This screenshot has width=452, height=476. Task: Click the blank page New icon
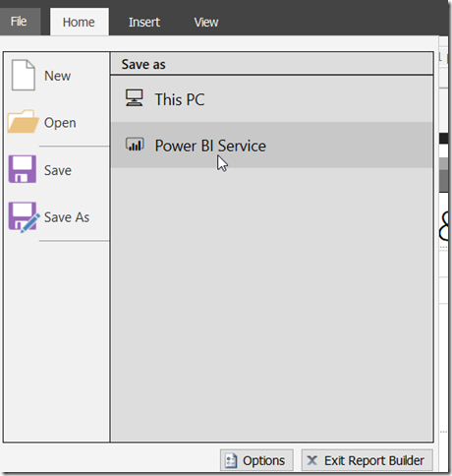click(x=23, y=75)
